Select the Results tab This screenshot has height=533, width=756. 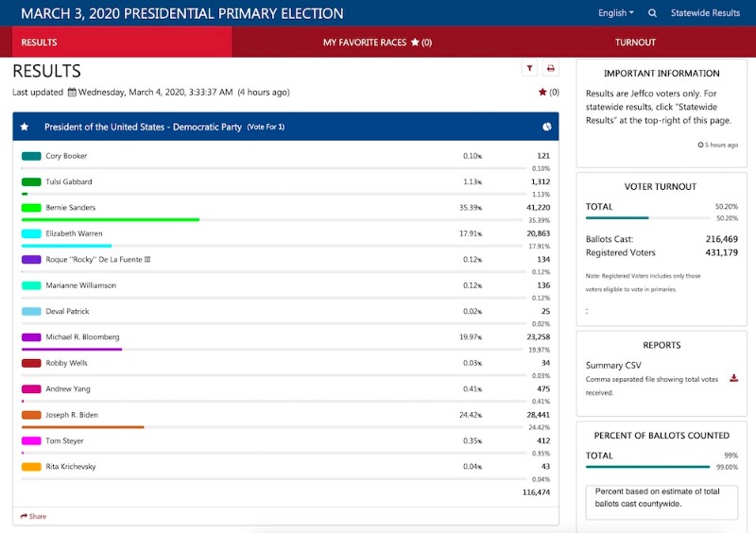(40, 43)
